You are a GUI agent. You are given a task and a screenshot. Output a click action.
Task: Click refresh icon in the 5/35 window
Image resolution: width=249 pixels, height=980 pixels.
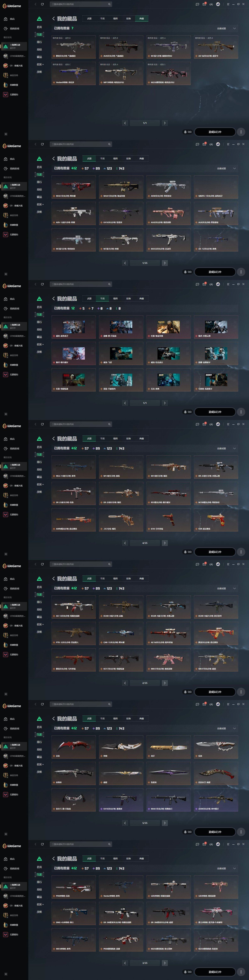click(42, 704)
